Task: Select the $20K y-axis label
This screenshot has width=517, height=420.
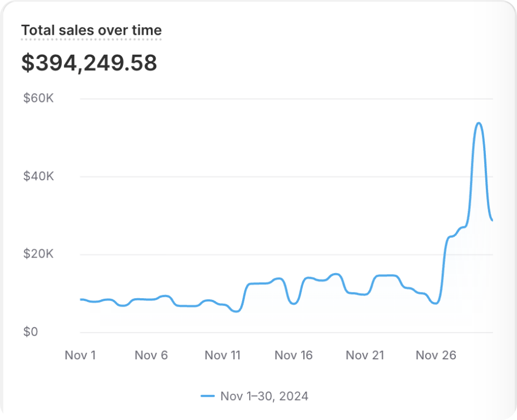Action: (38, 254)
